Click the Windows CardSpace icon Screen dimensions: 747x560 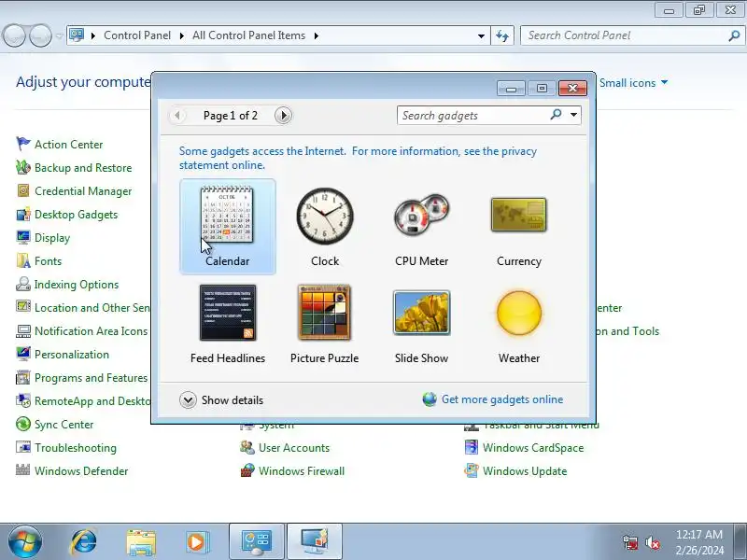(x=472, y=447)
